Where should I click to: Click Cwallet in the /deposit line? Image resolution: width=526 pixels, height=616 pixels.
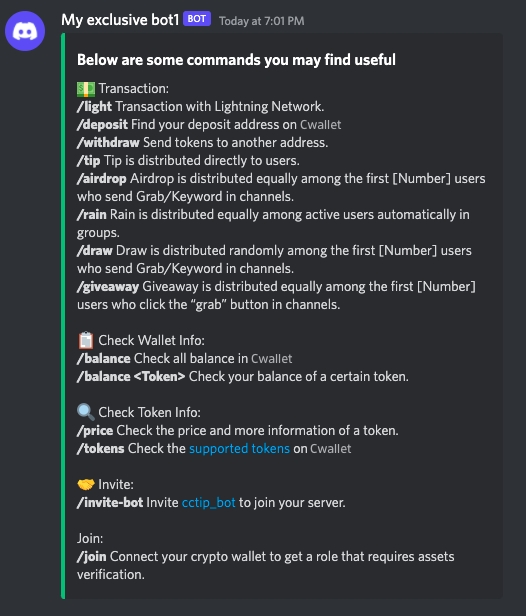[x=321, y=125]
